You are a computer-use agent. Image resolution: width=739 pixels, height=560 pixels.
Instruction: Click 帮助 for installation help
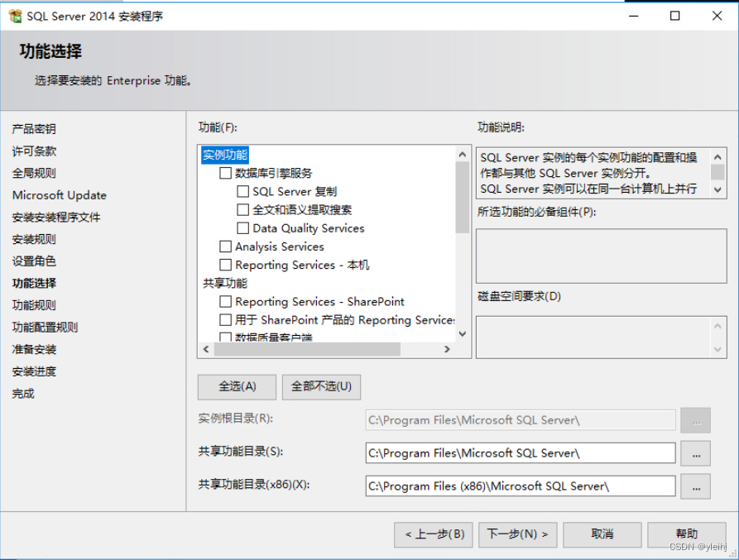pyautogui.click(x=686, y=534)
